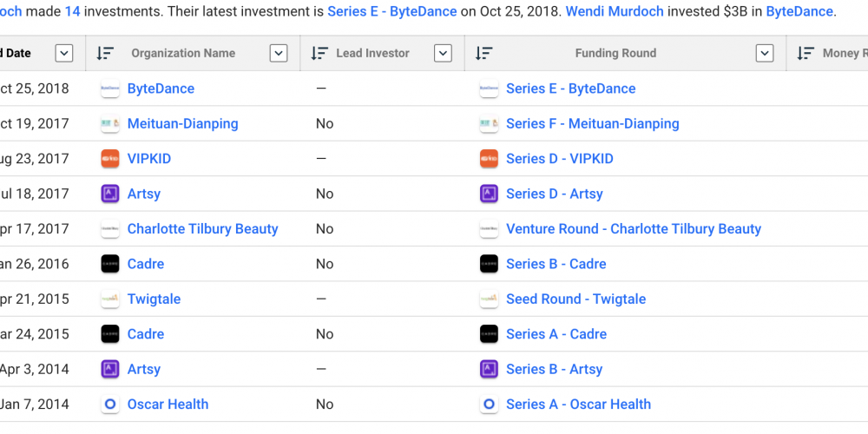
Task: Open Twigtale organization page
Action: (154, 299)
